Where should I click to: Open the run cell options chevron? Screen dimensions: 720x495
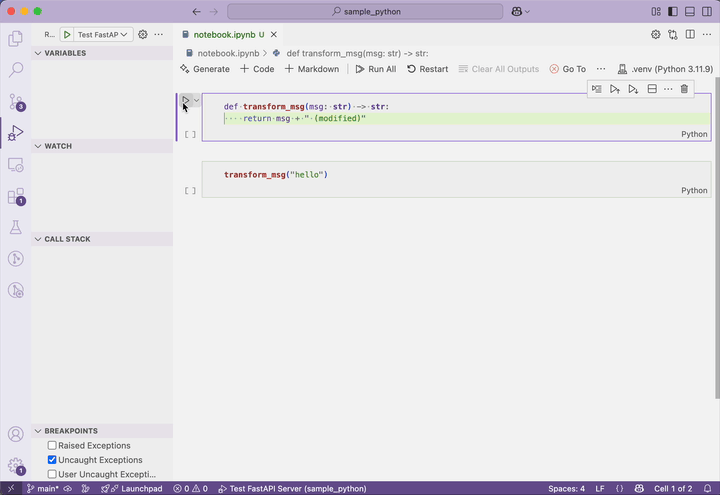197,100
